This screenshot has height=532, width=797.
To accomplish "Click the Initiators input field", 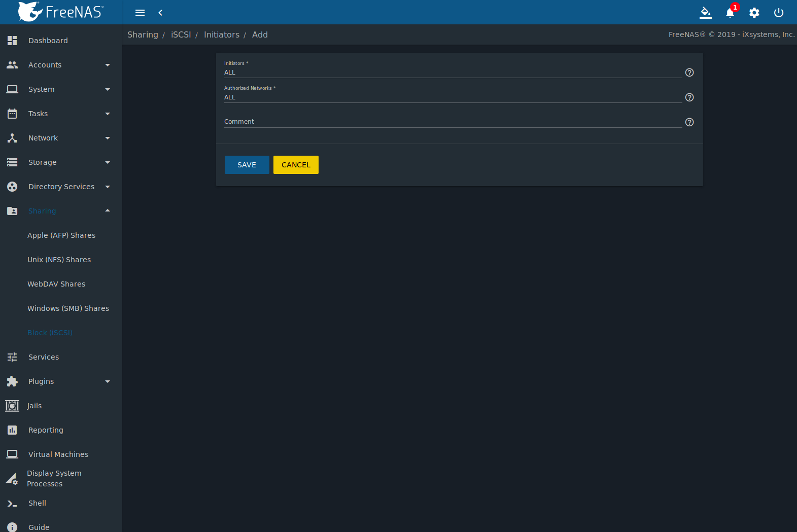I will (453, 73).
